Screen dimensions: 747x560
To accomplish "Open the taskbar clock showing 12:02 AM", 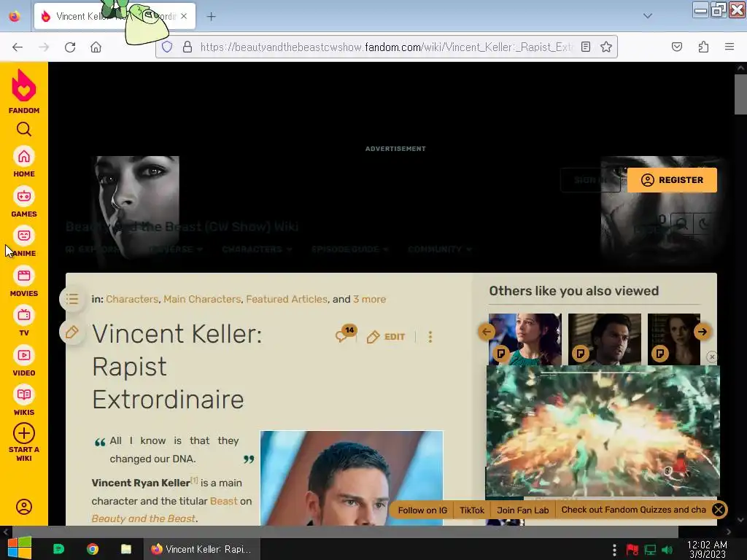I will (x=707, y=549).
